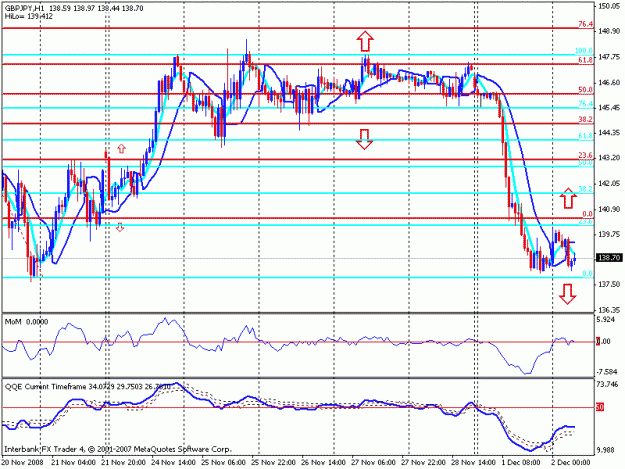Click the 136.35 price axis value

coord(609,310)
